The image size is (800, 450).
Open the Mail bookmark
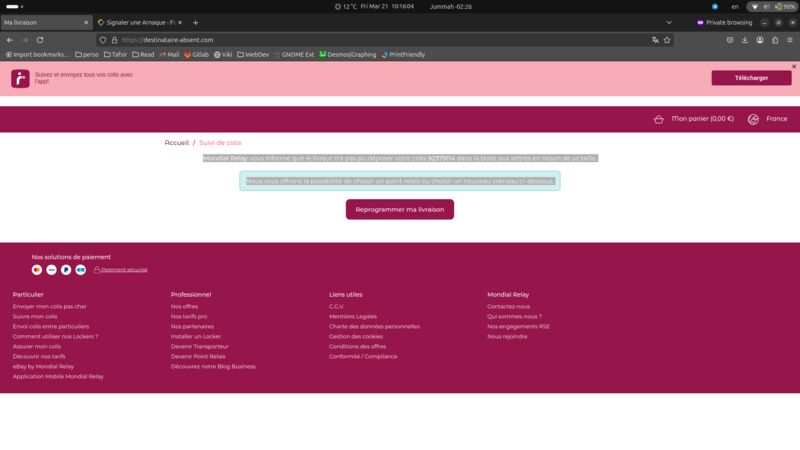point(169,55)
